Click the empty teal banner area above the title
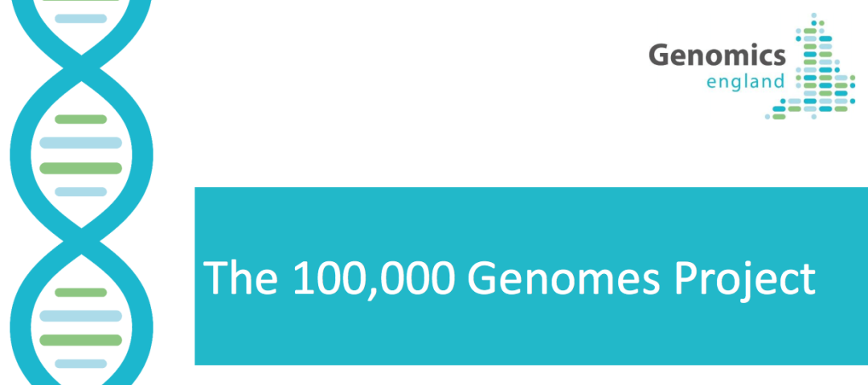The height and width of the screenshot is (385, 868). 531,220
